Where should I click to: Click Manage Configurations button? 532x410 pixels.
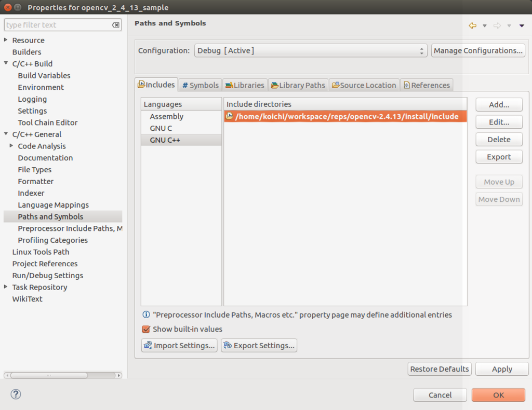pyautogui.click(x=478, y=50)
